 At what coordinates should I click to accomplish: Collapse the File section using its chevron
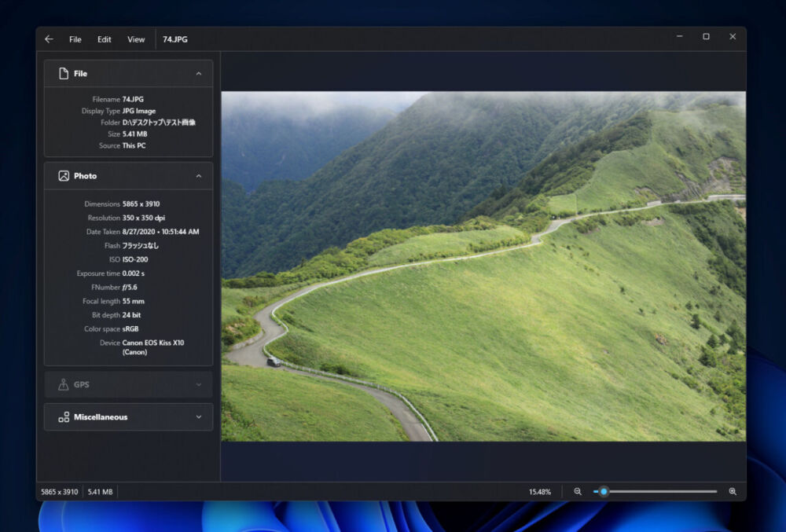(x=198, y=74)
